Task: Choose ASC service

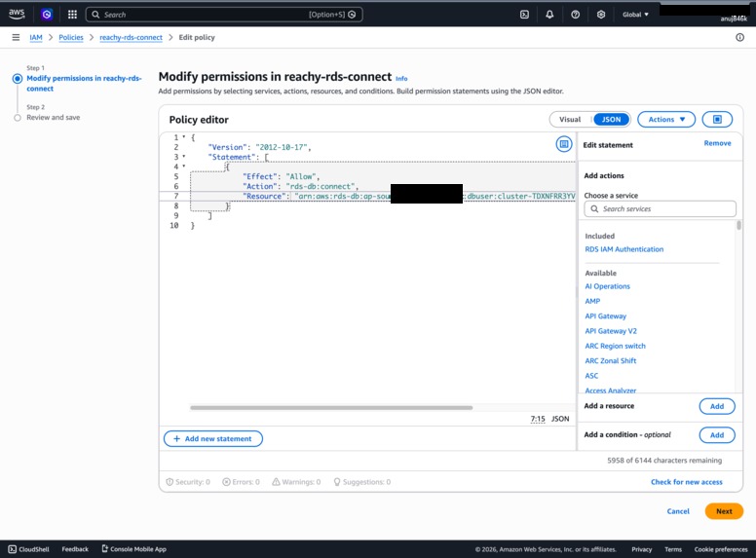Action: [x=591, y=376]
